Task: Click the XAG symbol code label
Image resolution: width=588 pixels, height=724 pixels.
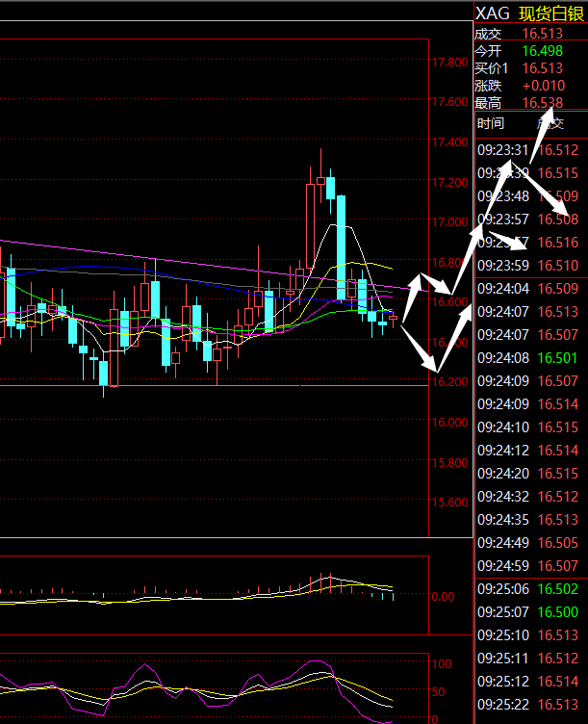Action: pyautogui.click(x=491, y=14)
